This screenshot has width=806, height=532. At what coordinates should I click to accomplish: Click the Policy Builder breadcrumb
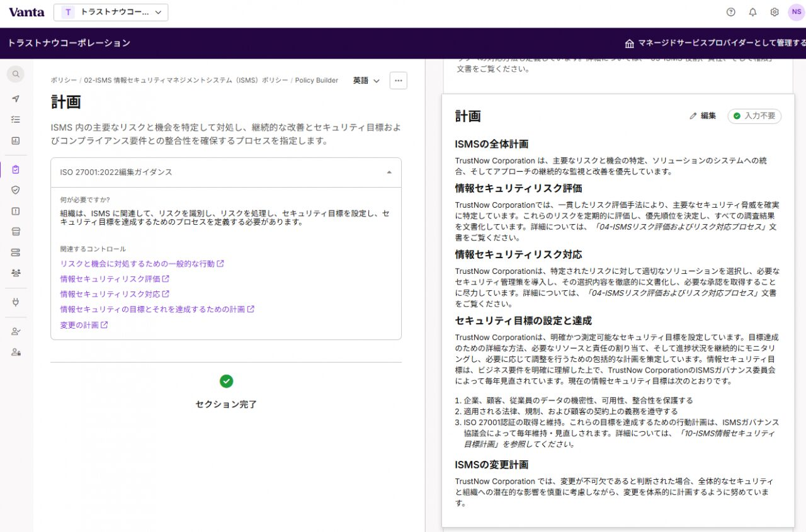(316, 81)
